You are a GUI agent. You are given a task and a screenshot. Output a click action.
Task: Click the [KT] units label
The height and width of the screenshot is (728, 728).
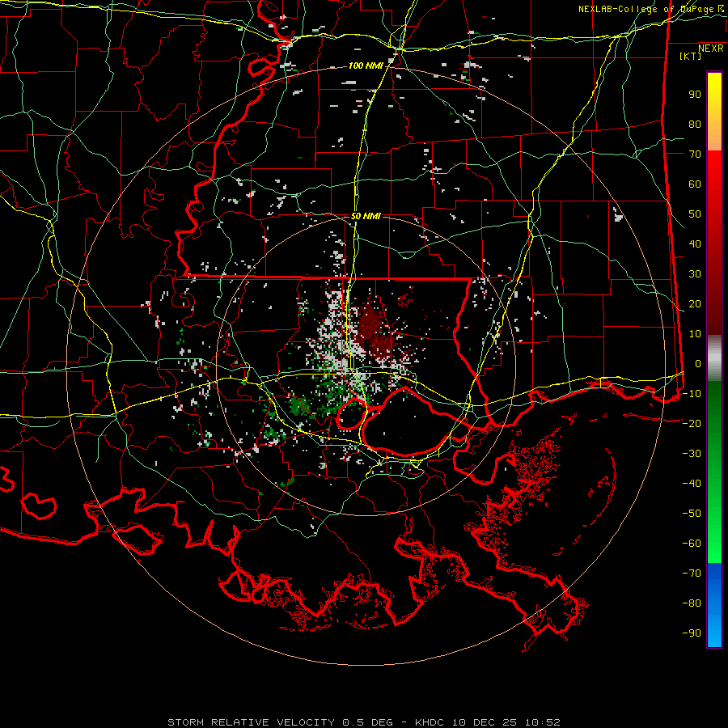click(691, 56)
